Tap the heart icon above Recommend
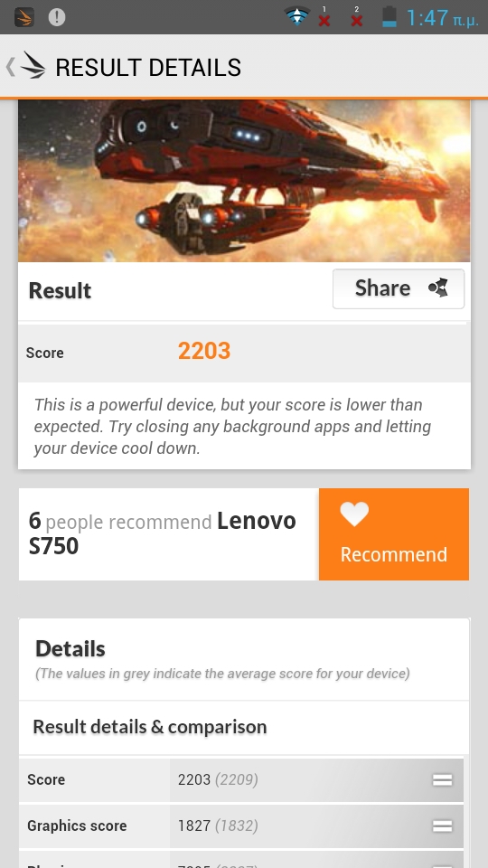488x868 pixels. click(354, 514)
